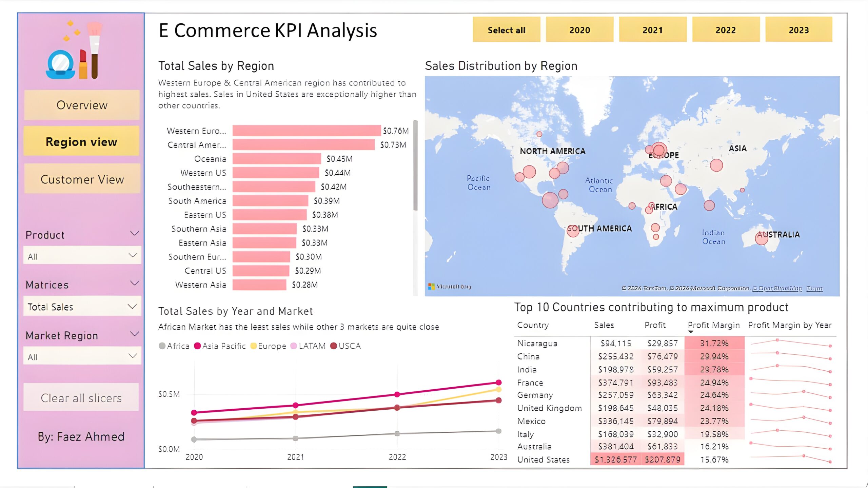Toggle the 2022 year slicer

click(x=726, y=30)
